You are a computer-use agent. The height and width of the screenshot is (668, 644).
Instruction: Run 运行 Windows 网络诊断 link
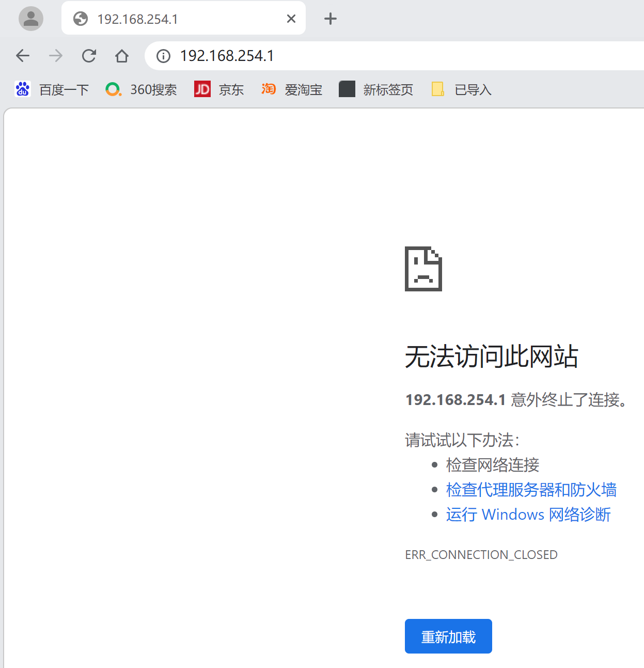click(x=528, y=514)
